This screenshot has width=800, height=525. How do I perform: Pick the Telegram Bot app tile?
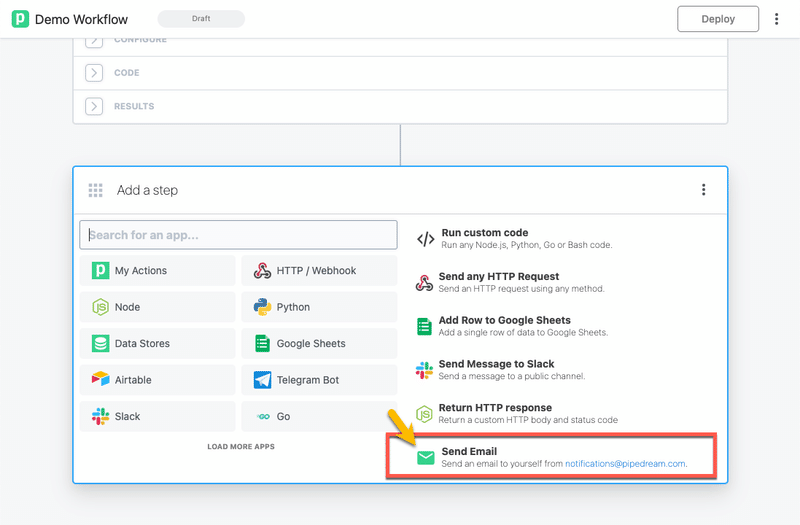[319, 380]
